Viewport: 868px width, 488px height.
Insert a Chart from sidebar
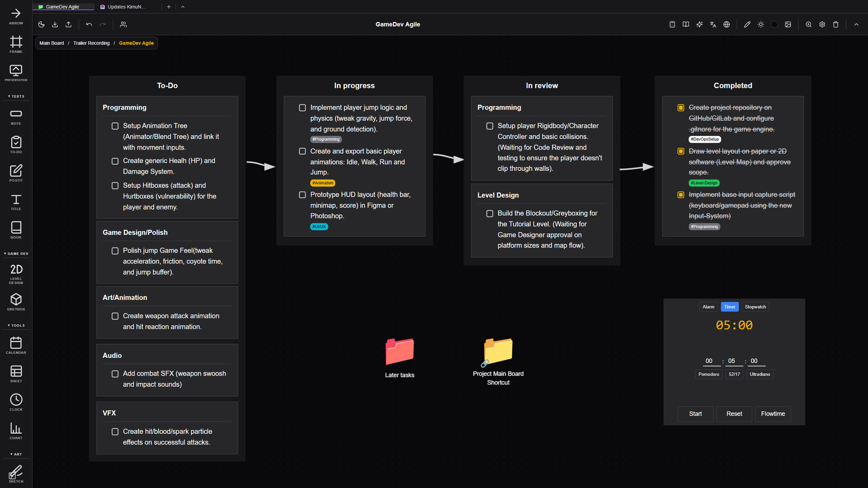tap(16, 431)
